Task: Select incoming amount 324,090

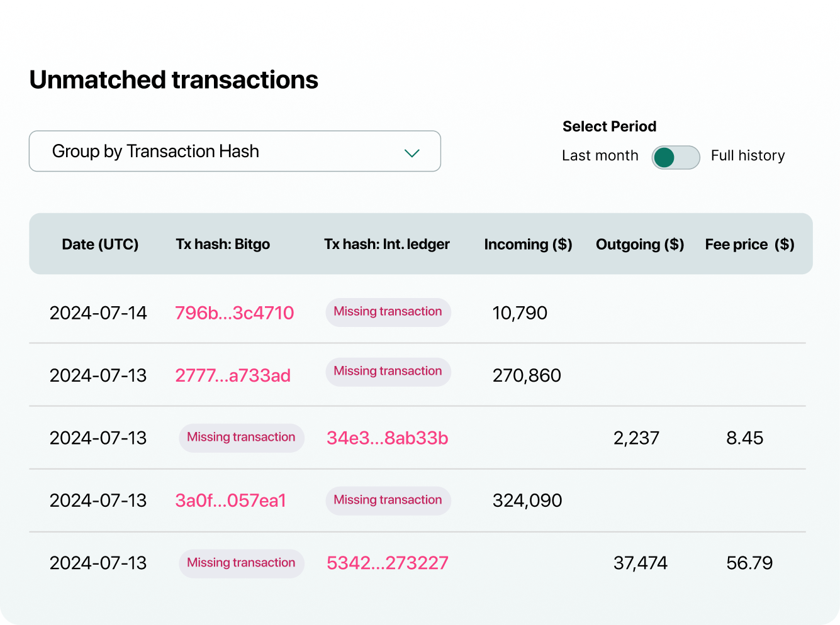Action: click(527, 501)
